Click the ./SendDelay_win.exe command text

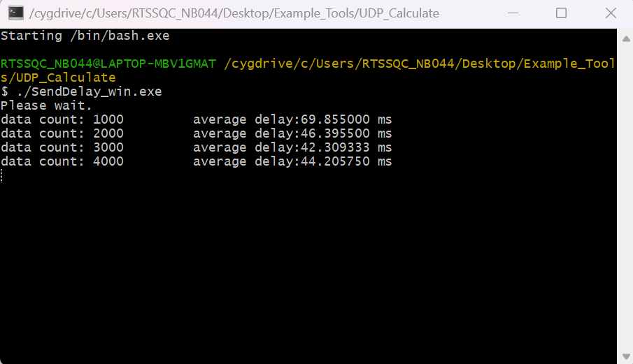click(x=87, y=92)
